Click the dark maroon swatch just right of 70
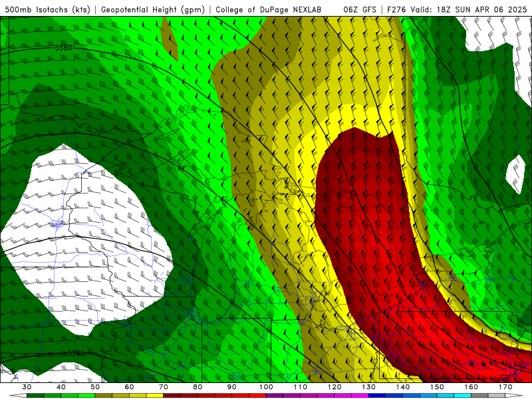532x399 pixels. pyautogui.click(x=172, y=396)
